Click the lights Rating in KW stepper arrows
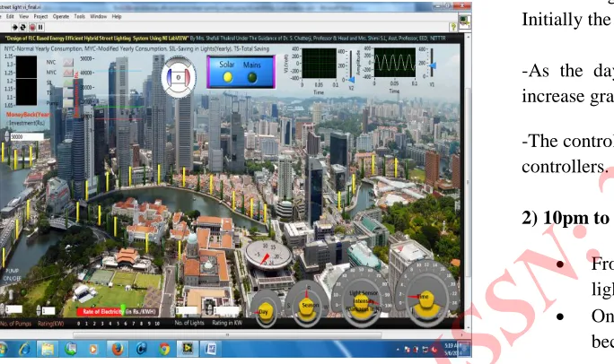This screenshot has height=364, width=614. (x=211, y=312)
